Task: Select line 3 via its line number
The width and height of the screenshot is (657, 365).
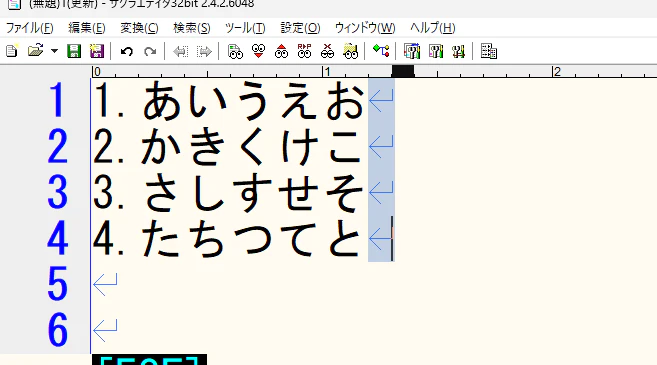Action: pyautogui.click(x=57, y=193)
